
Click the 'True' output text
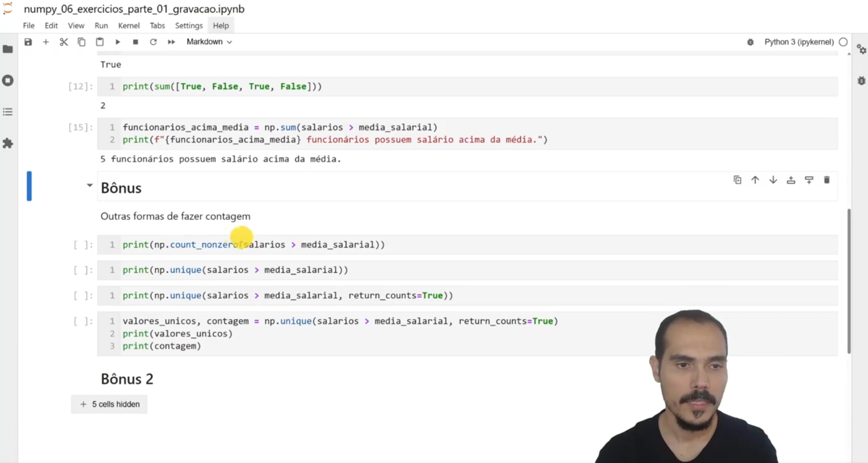(111, 65)
